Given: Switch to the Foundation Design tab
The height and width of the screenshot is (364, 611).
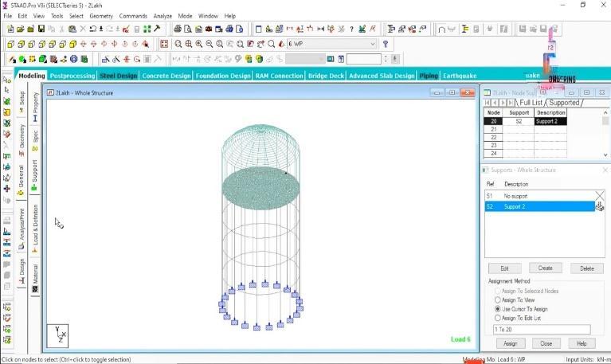Looking at the screenshot, I should 223,76.
